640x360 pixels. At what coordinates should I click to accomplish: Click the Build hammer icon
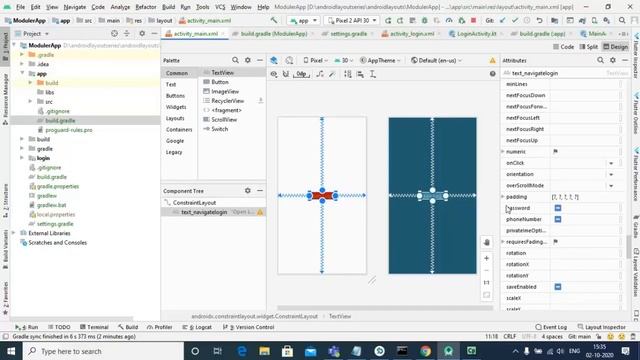point(274,20)
